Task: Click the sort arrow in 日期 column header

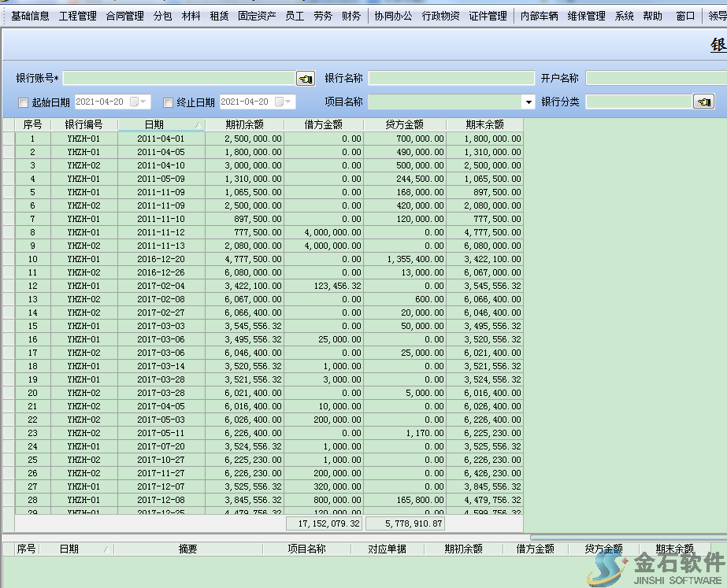Action: click(197, 125)
